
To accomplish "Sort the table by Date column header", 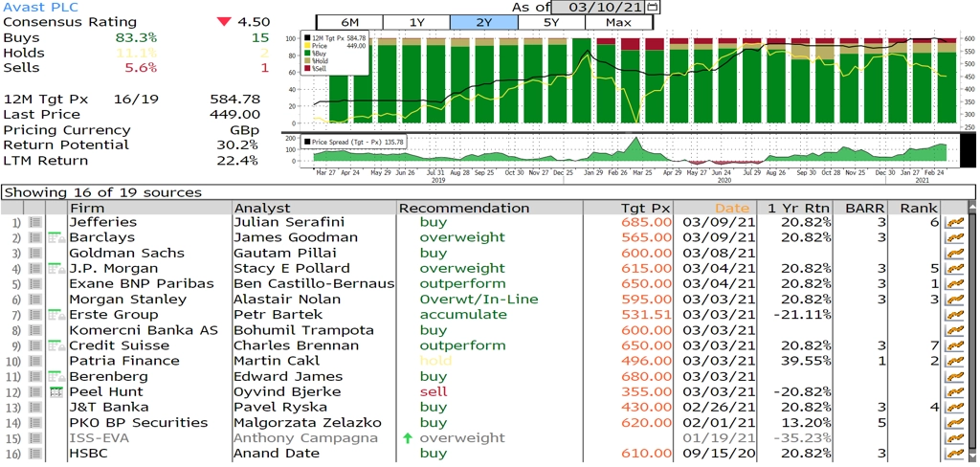I will [716, 208].
